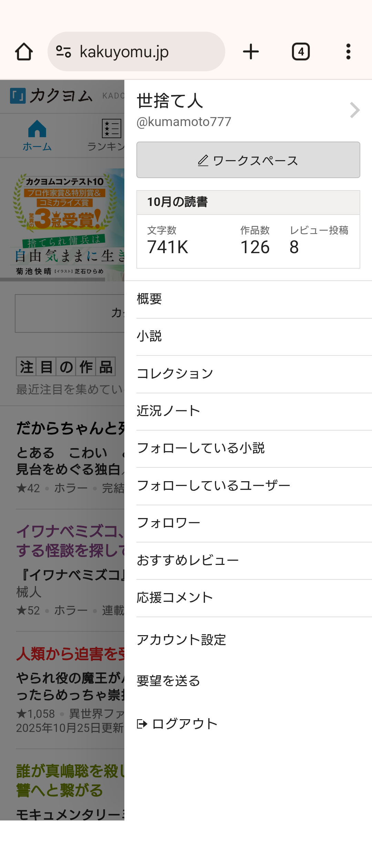The width and height of the screenshot is (372, 868).
Task: Open the ワークスペース button
Action: [x=248, y=160]
